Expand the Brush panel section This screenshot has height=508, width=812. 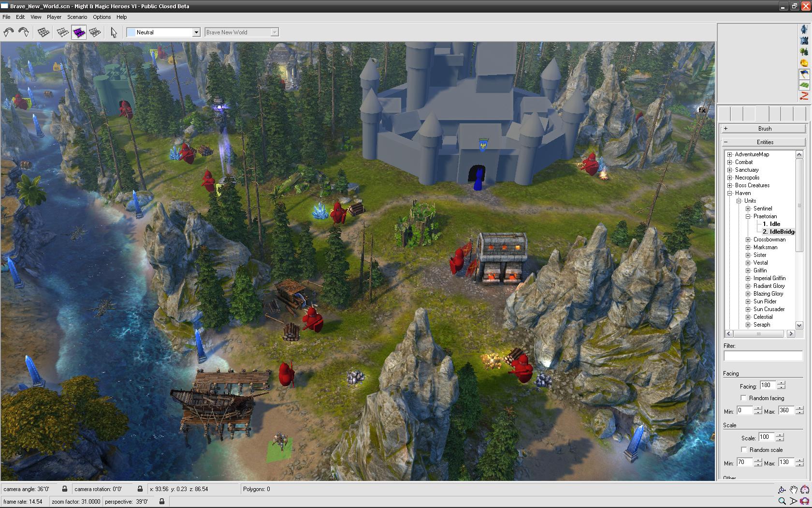pos(764,129)
